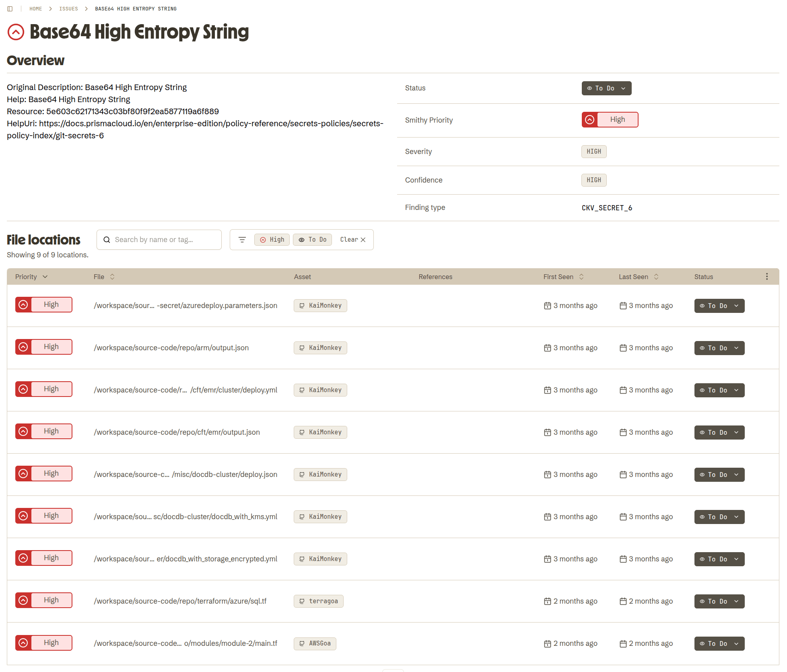Remove the To Do status filter chip
The image size is (787, 672).
[x=313, y=240]
